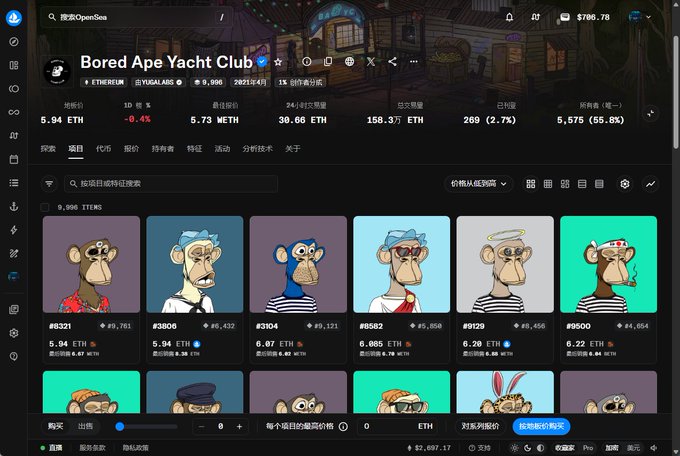This screenshot has height=456, width=680.
Task: Select the dense table view layout
Action: point(599,184)
